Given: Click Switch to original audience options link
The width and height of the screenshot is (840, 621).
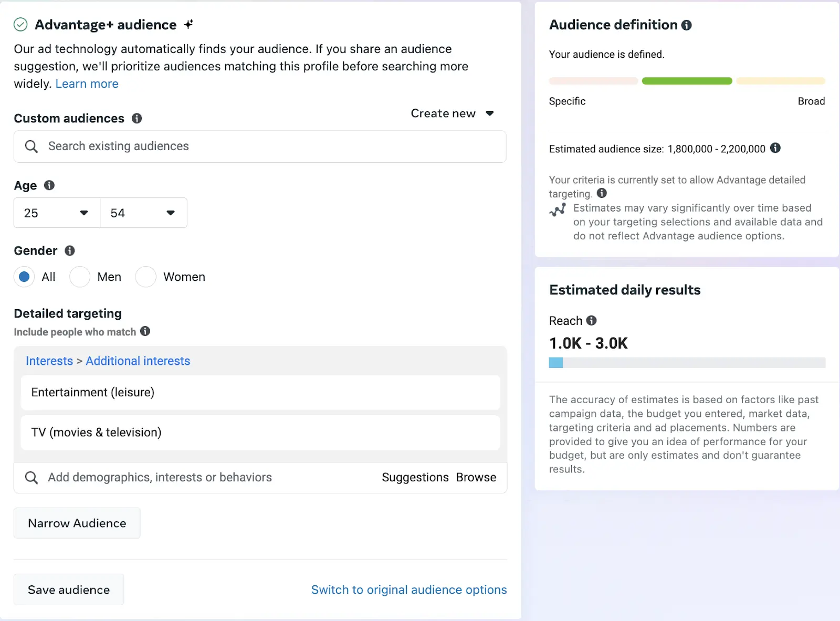Looking at the screenshot, I should [x=409, y=590].
